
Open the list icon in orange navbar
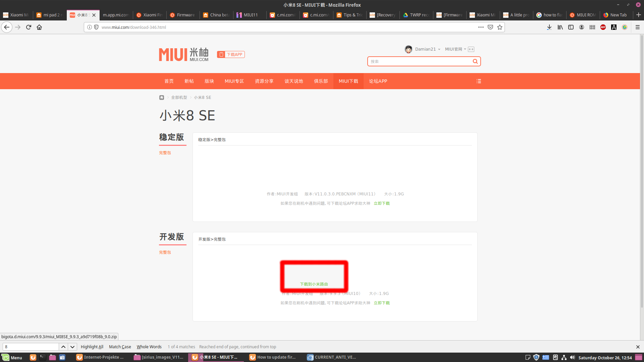point(479,81)
